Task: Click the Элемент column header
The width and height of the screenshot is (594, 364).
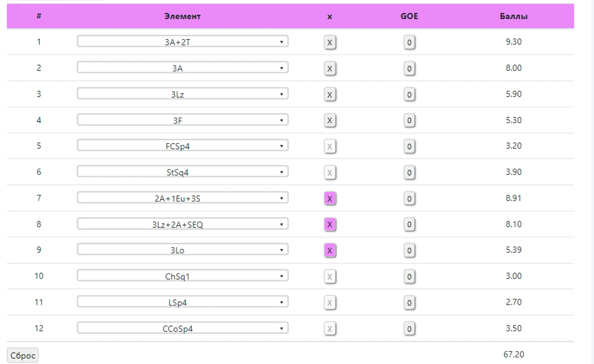Action: pos(182,16)
